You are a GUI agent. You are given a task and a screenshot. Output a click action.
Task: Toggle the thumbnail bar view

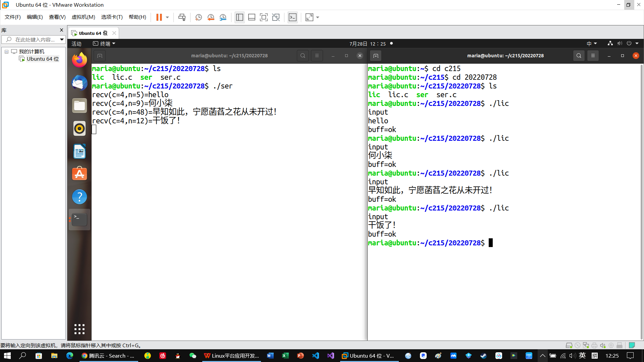click(252, 17)
